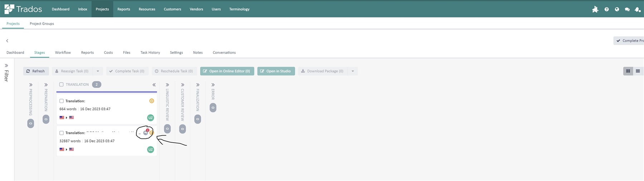Switch to the Workflow project tab
This screenshot has width=644, height=181.
coord(63,53)
